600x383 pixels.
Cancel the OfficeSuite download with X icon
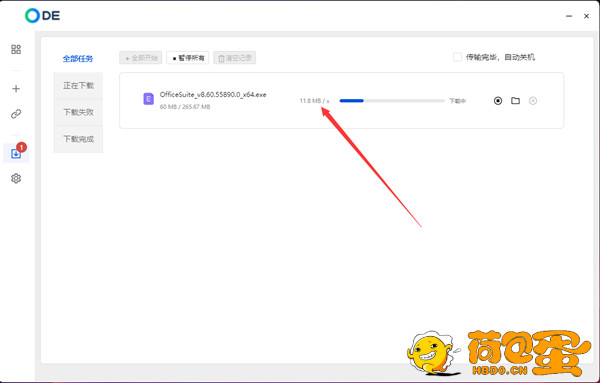533,101
